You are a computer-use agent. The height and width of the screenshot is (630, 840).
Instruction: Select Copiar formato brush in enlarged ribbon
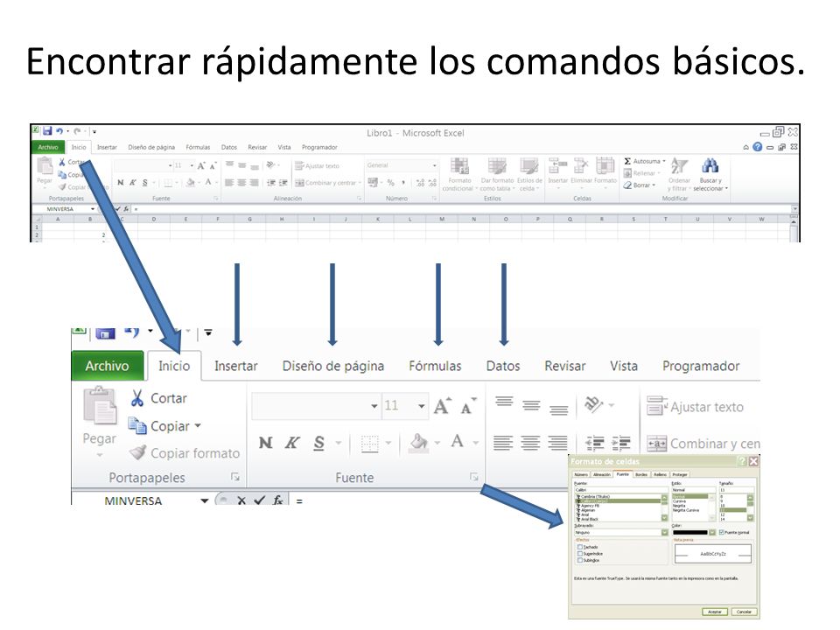138,452
